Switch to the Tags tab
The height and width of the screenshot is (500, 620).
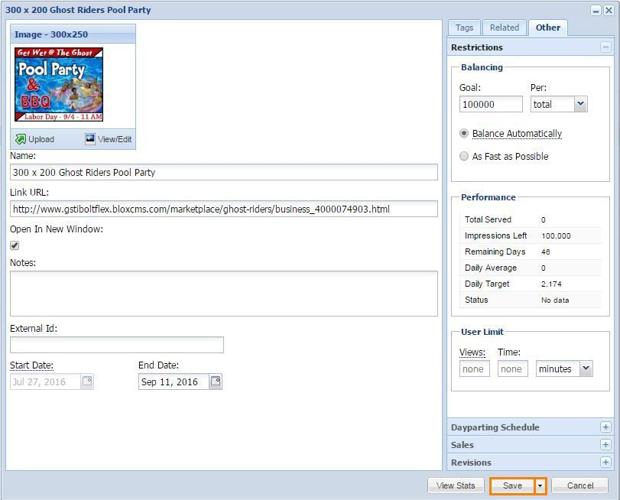pyautogui.click(x=464, y=28)
